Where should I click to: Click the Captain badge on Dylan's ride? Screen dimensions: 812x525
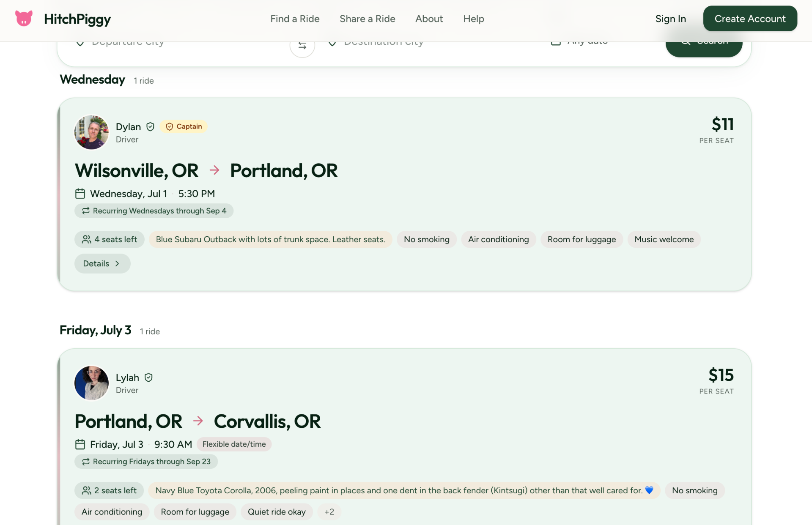pyautogui.click(x=184, y=126)
